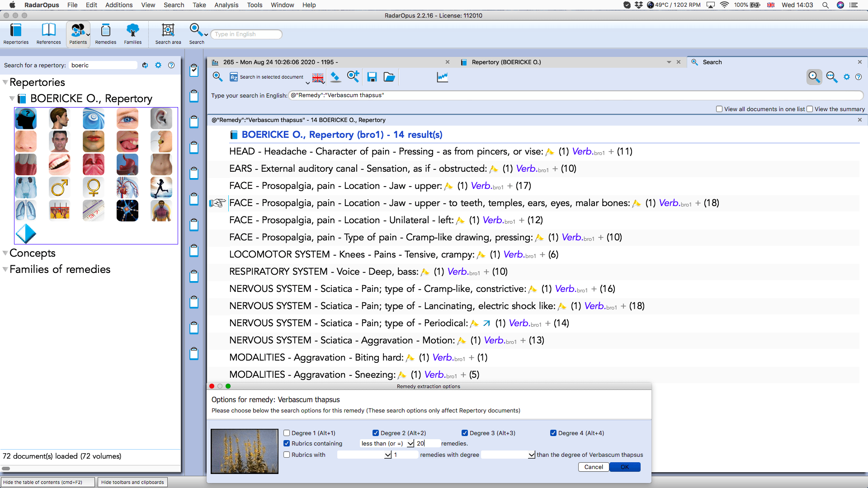Screen dimensions: 868x488
Task: Switch to the Repertory (BOERICKE O.) tab
Action: coord(506,62)
